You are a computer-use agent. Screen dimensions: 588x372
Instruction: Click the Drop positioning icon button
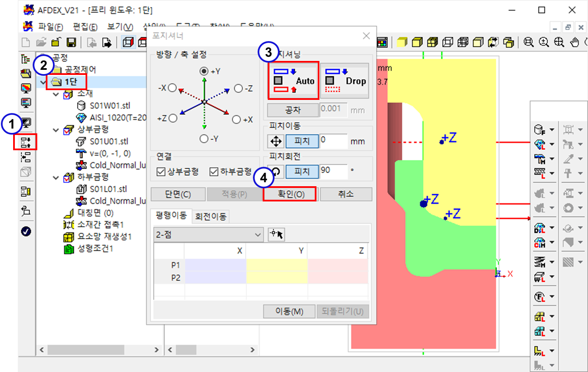(x=345, y=80)
